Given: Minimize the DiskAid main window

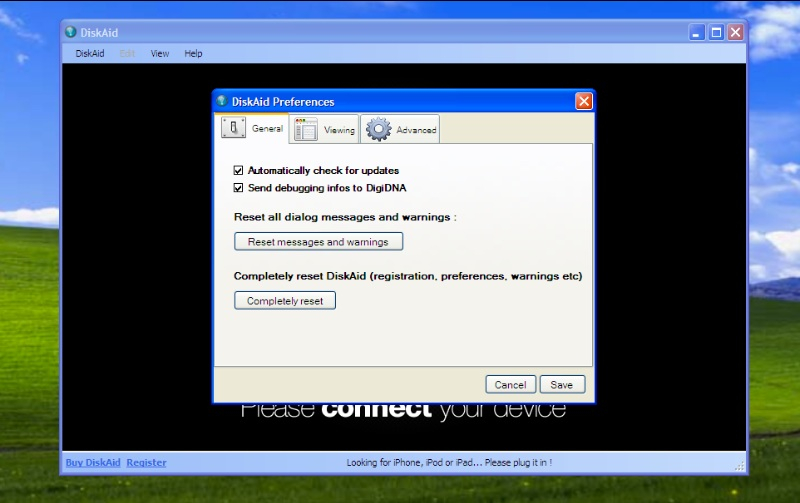Looking at the screenshot, I should click(697, 32).
